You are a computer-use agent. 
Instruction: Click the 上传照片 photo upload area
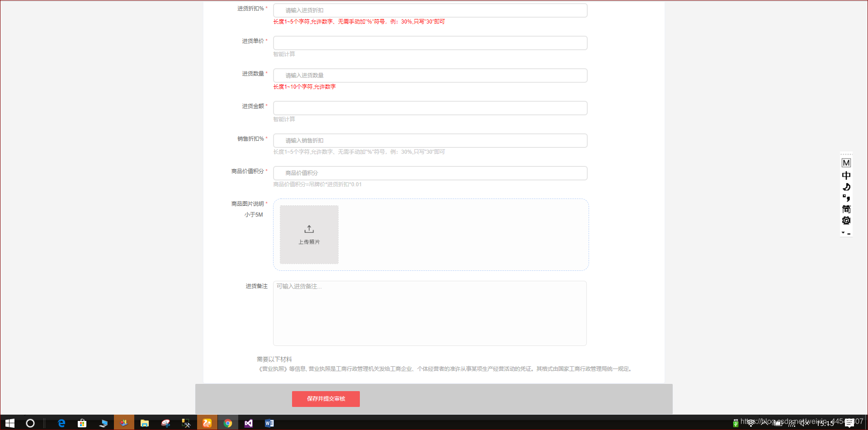309,234
